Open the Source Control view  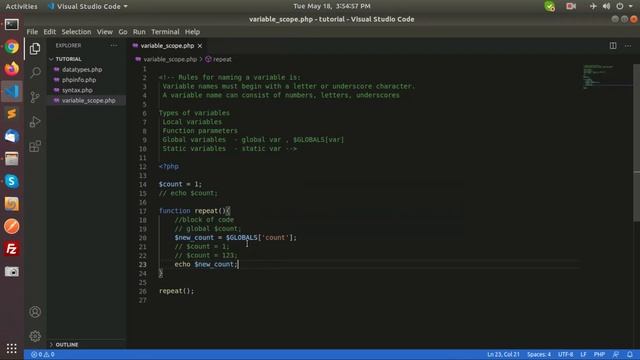(x=35, y=97)
